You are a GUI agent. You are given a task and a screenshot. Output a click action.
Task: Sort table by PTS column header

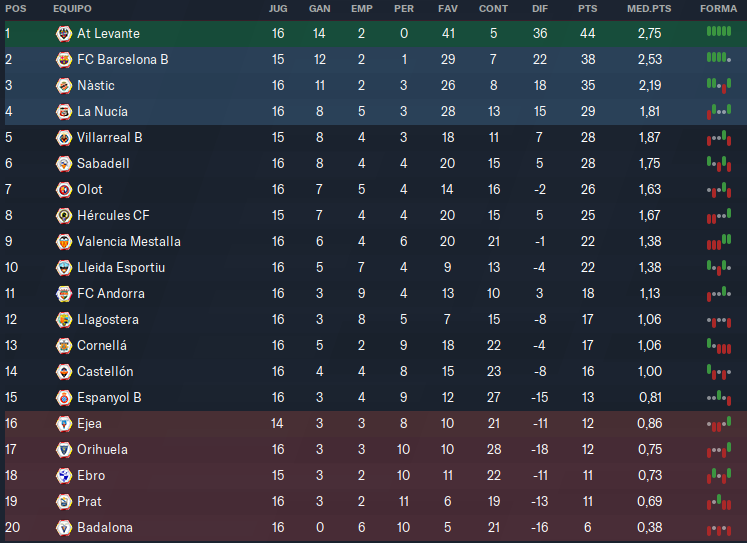pyautogui.click(x=587, y=9)
